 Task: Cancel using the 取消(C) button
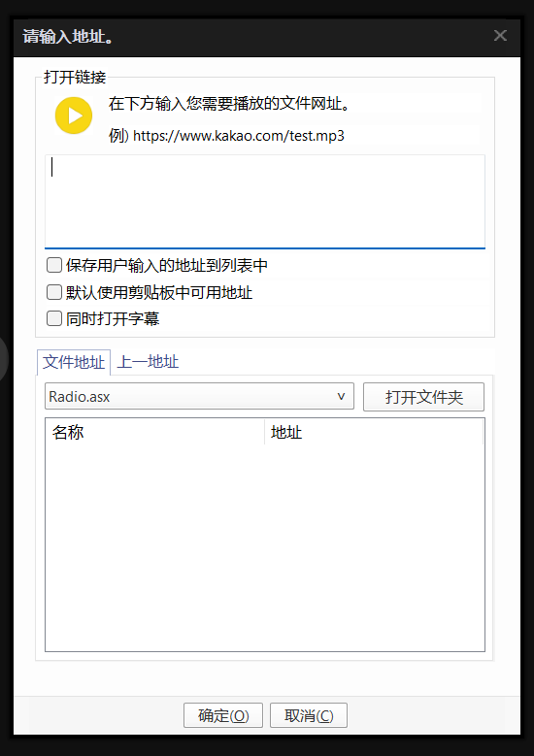click(309, 715)
